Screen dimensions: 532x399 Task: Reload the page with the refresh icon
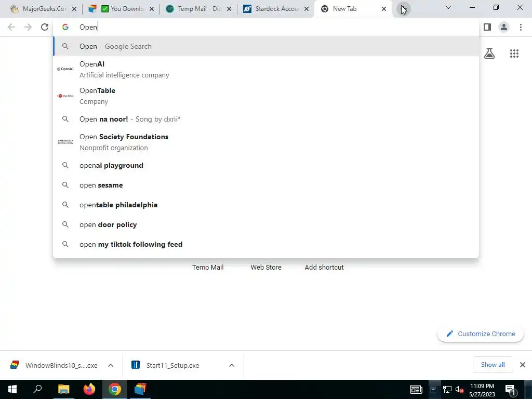[x=45, y=27]
